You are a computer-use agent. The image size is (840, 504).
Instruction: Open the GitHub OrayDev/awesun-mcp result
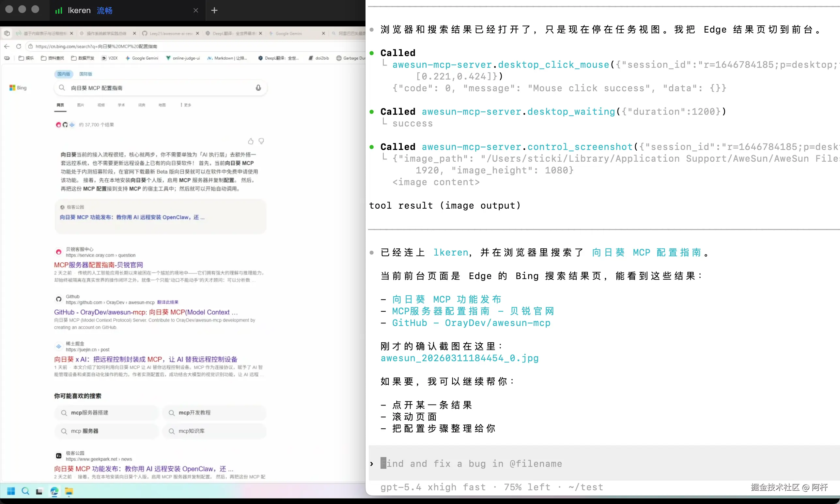point(146,312)
